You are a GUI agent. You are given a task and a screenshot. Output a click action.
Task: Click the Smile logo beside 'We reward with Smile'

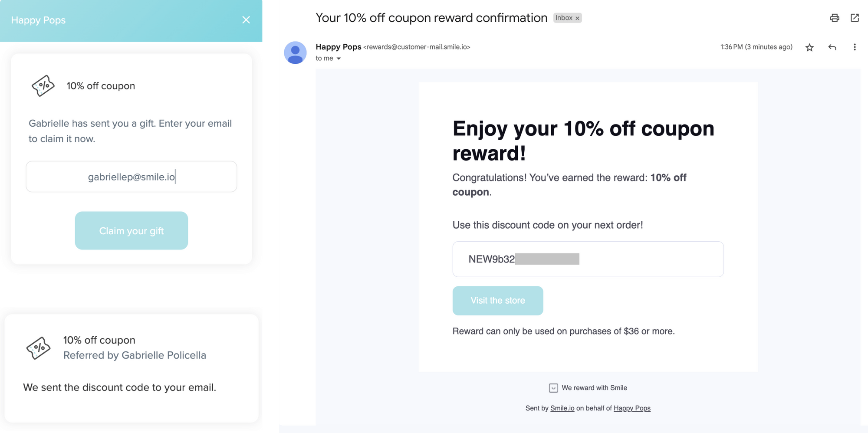(552, 387)
